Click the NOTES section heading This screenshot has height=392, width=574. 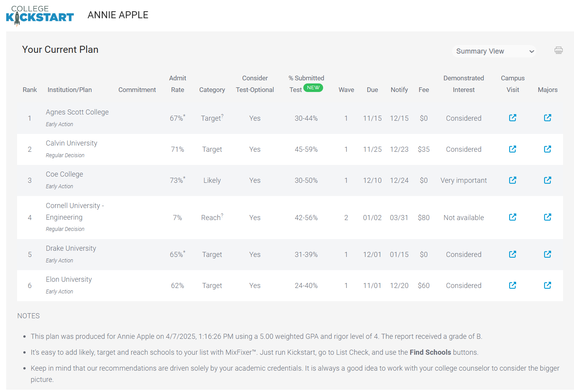28,316
